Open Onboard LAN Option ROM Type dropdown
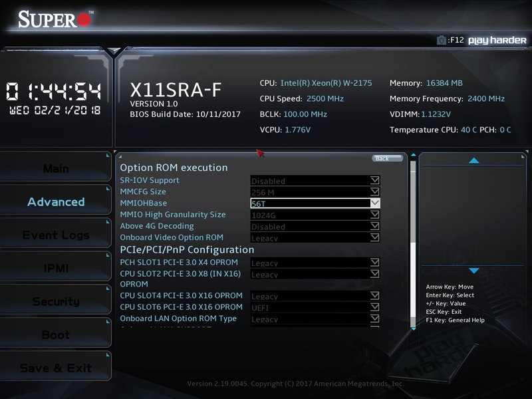Image resolution: width=532 pixels, height=399 pixels. click(x=315, y=319)
